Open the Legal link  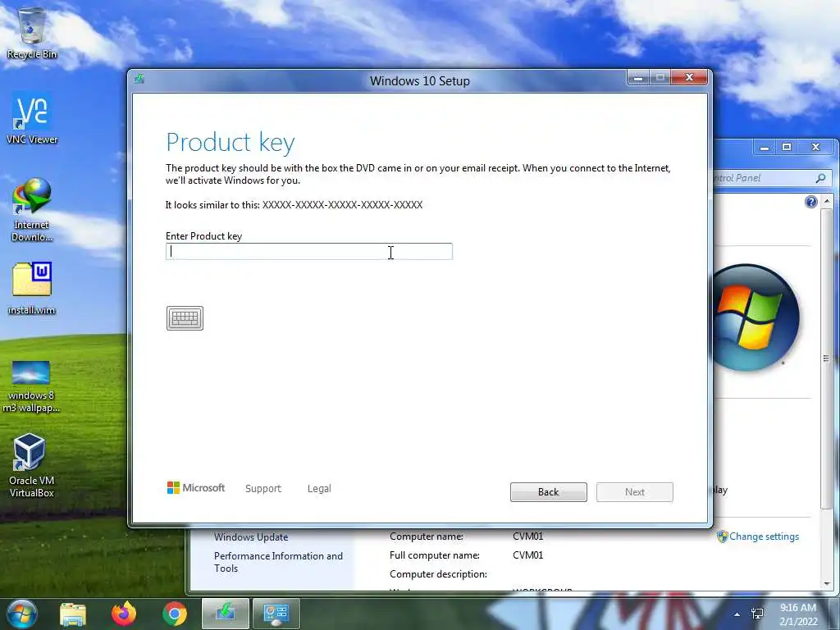tap(319, 489)
